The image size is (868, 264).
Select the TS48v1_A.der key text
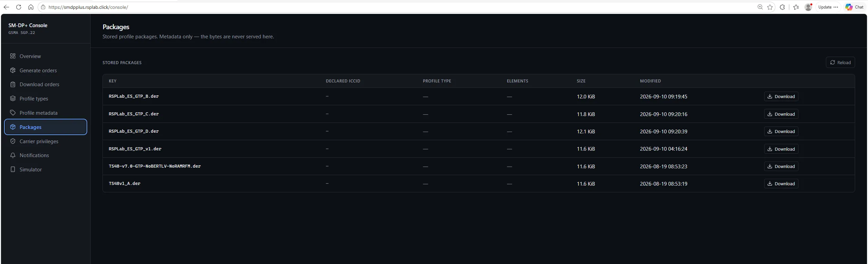[125, 184]
